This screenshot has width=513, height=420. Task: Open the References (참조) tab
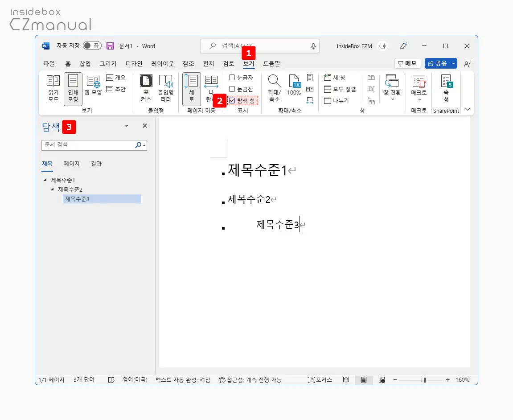[x=189, y=63]
